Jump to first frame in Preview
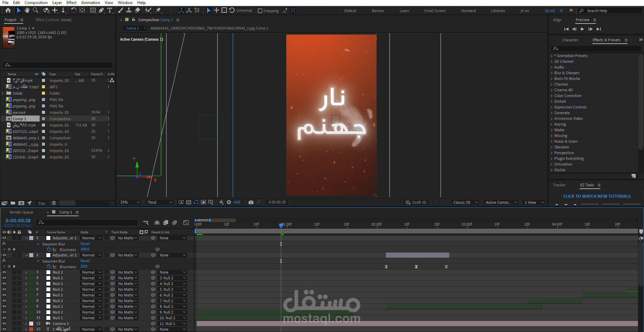Image resolution: width=644 pixels, height=332 pixels. [566, 29]
